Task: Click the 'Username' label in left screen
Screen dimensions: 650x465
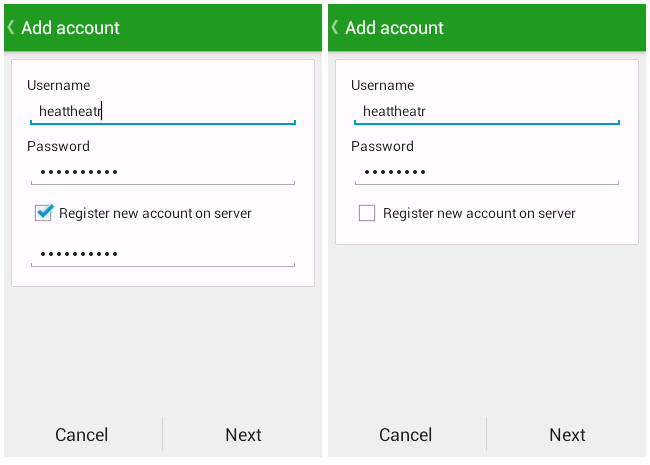Action: (58, 85)
